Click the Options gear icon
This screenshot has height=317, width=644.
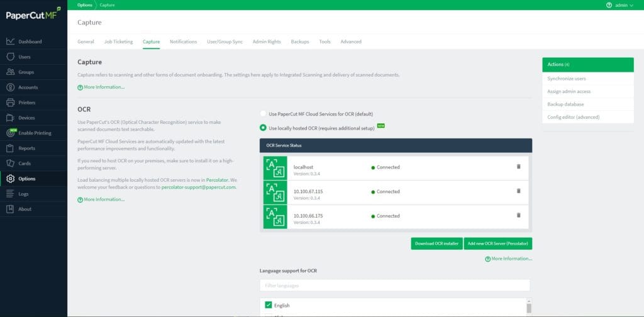point(11,179)
